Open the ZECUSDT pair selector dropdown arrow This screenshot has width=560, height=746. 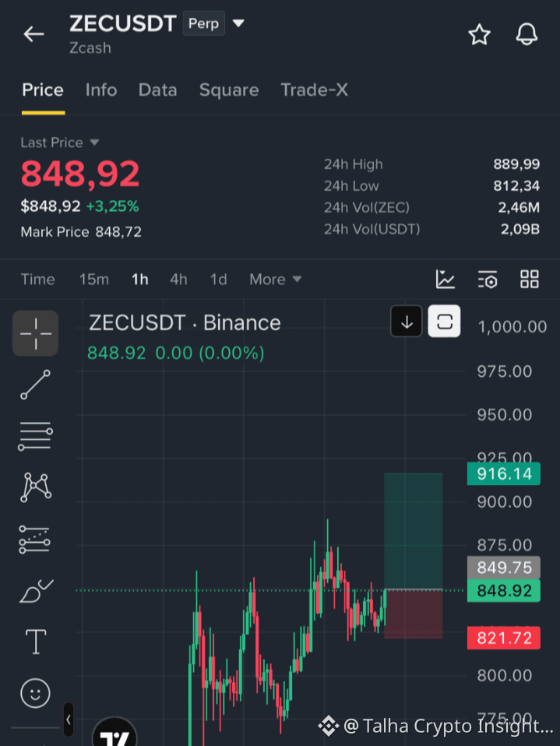[x=238, y=23]
